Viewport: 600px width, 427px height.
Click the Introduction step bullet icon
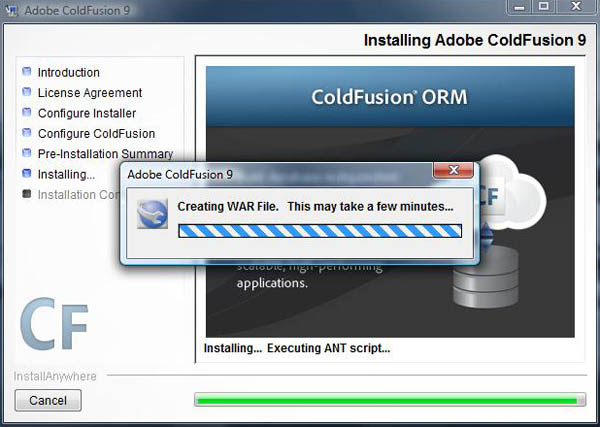coord(26,72)
